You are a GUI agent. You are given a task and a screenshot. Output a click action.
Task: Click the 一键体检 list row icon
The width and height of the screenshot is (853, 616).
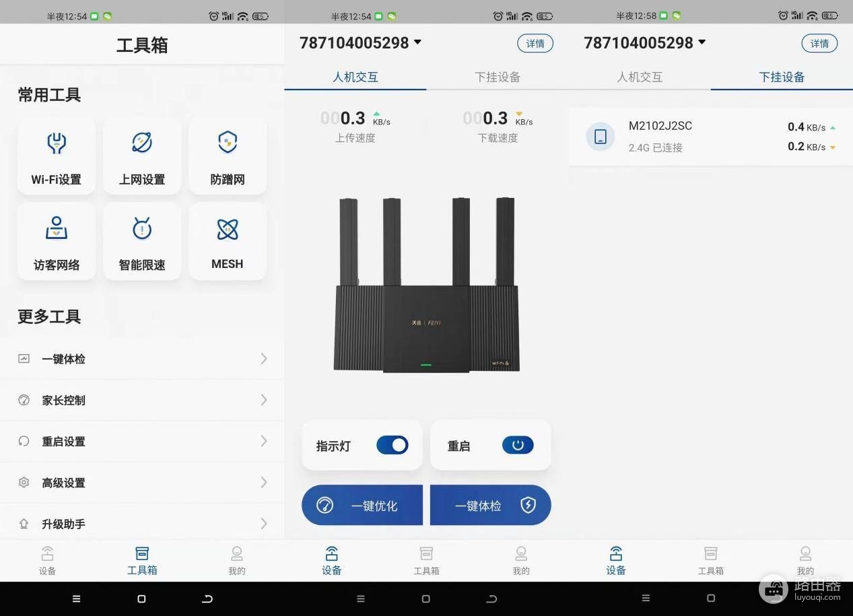[x=24, y=359]
